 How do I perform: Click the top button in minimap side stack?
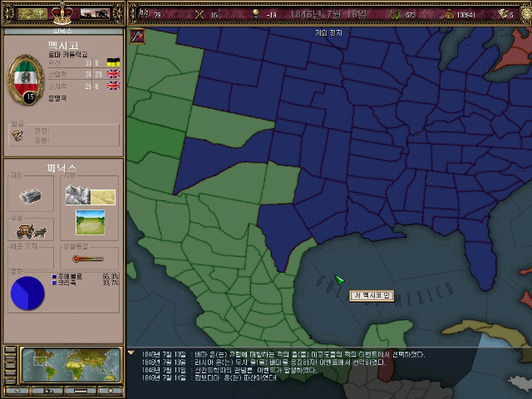(10, 349)
